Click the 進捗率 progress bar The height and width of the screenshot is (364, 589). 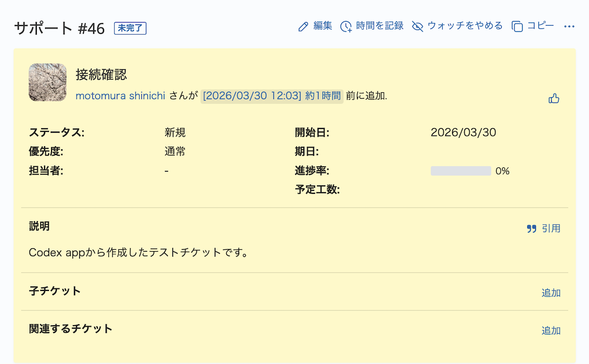click(461, 171)
